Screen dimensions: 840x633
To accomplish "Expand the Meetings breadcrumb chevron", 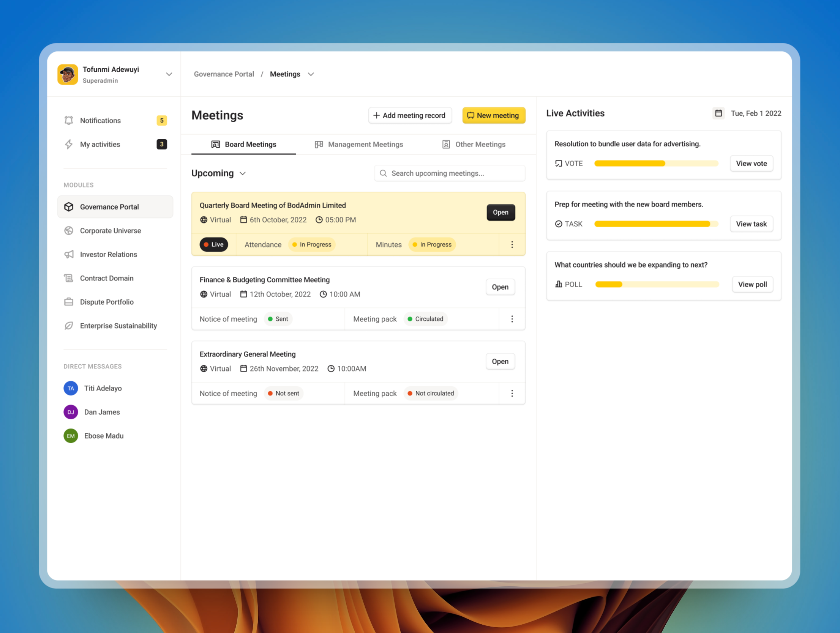I will pyautogui.click(x=311, y=74).
